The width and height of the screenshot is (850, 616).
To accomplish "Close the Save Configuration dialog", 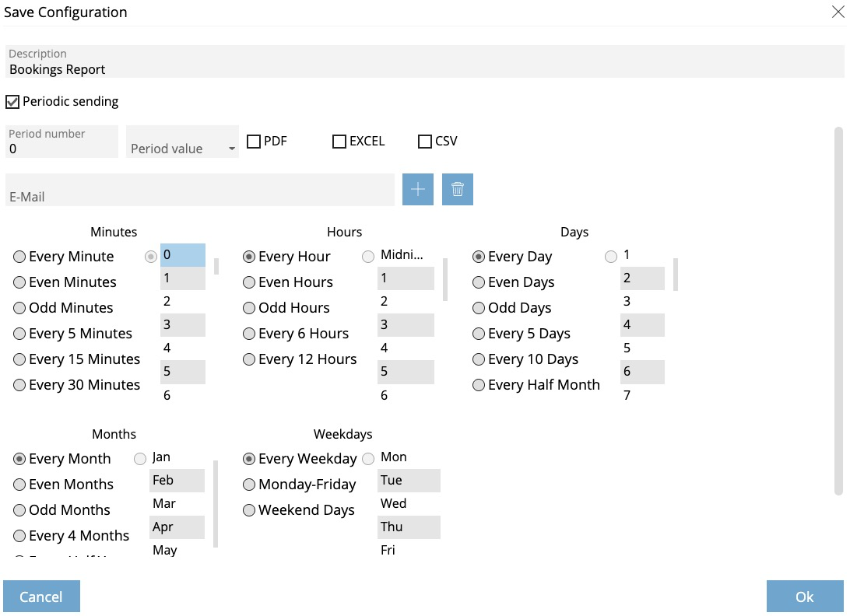I will click(838, 12).
